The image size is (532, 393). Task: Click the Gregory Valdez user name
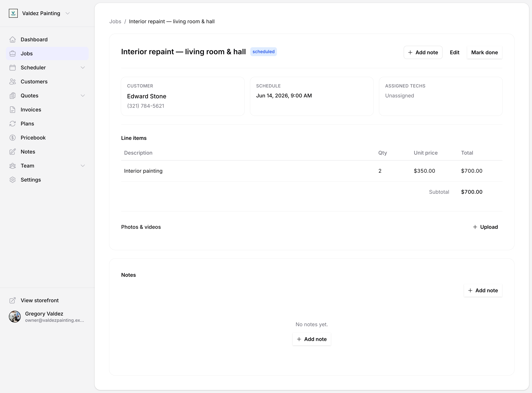click(44, 314)
